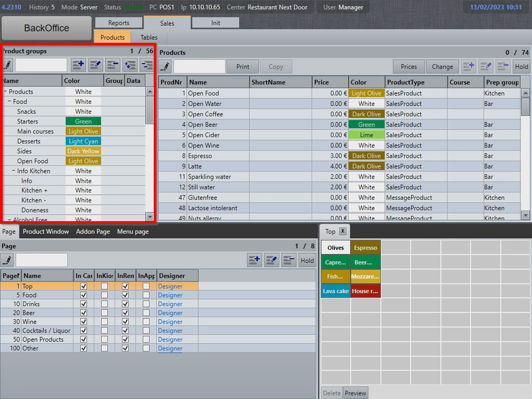Delete the selected product group
This screenshot has width=532, height=399.
113,65
